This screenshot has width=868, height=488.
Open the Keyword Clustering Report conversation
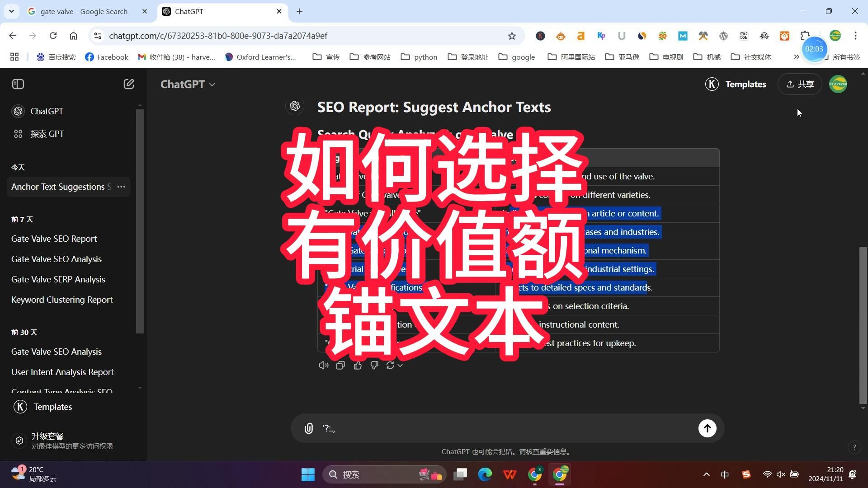click(62, 299)
